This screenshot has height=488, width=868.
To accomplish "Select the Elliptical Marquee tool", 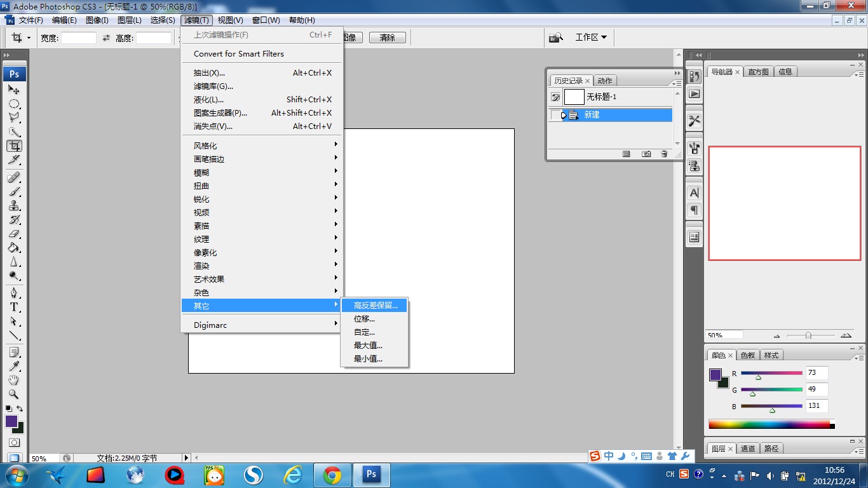I will coord(14,104).
